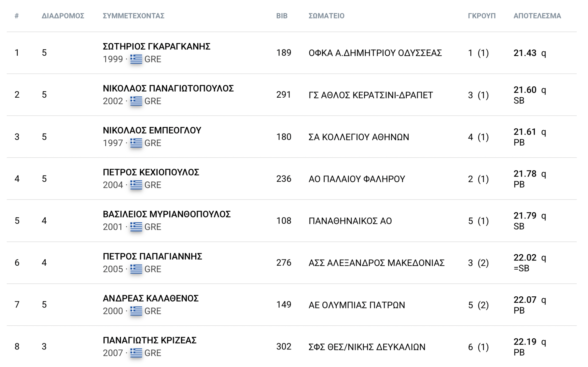Sort by the ΣΥΜΜΕΤΕΧΟΝΤΑΣ column header
This screenshot has width=588, height=367.
point(134,16)
